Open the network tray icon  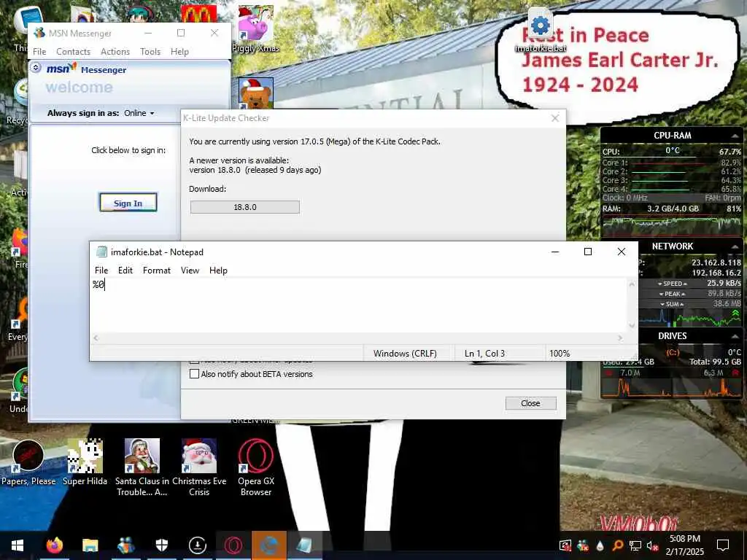[635, 545]
